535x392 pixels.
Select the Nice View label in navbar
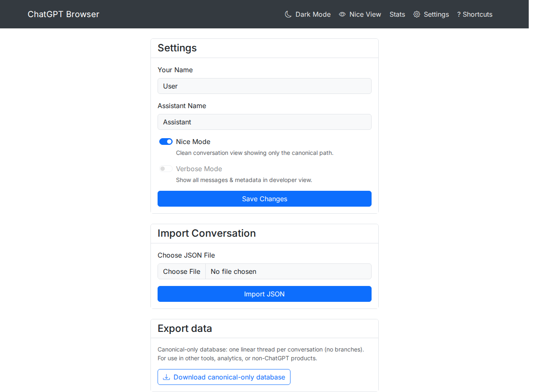point(365,14)
